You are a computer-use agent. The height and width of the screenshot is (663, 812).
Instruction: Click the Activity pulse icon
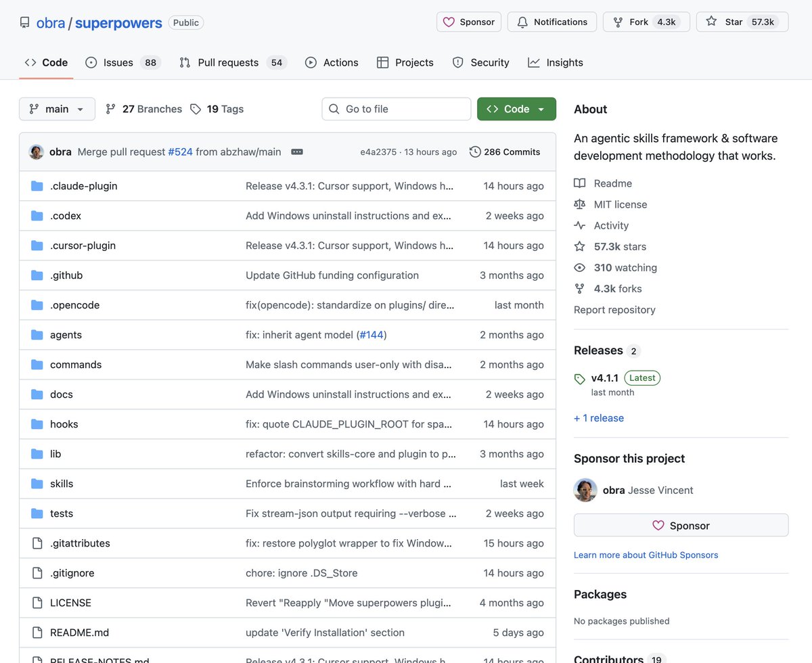[579, 225]
